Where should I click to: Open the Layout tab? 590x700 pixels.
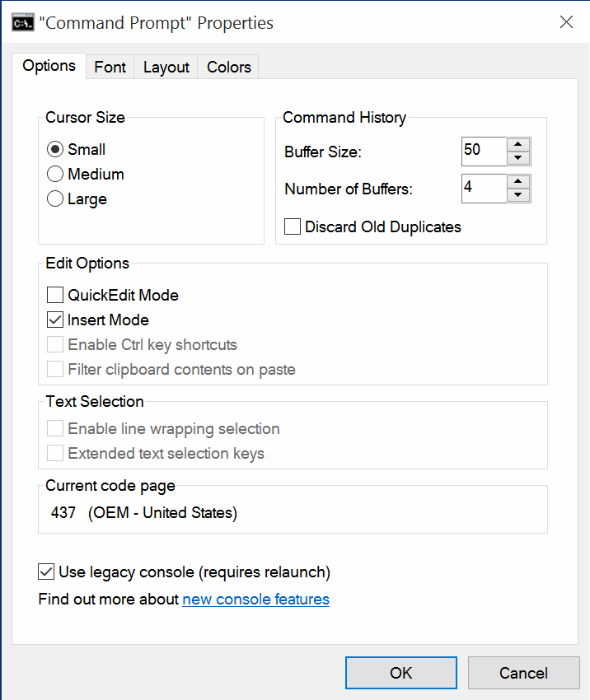pos(166,67)
